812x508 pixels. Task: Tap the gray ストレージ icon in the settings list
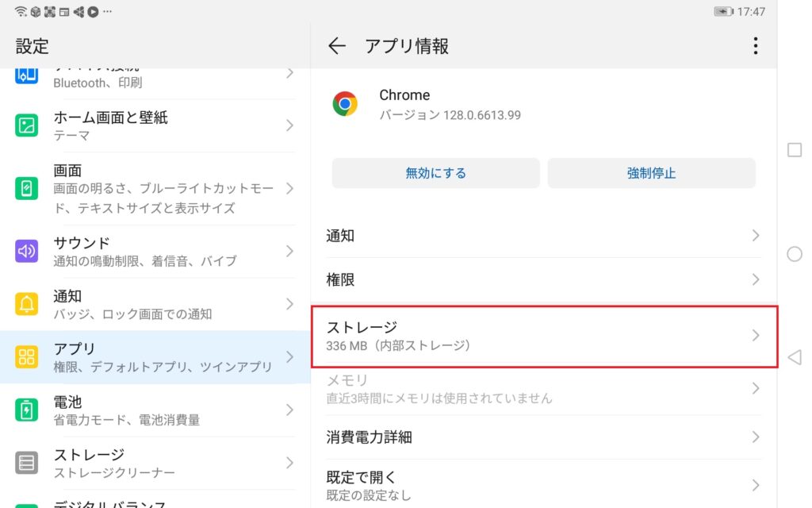26,463
